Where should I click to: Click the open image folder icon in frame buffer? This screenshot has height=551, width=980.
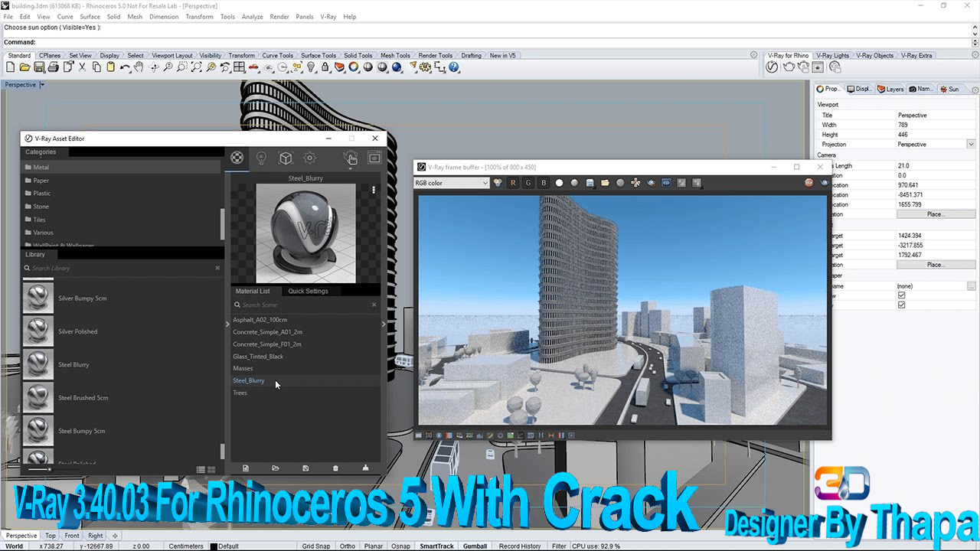pos(605,183)
